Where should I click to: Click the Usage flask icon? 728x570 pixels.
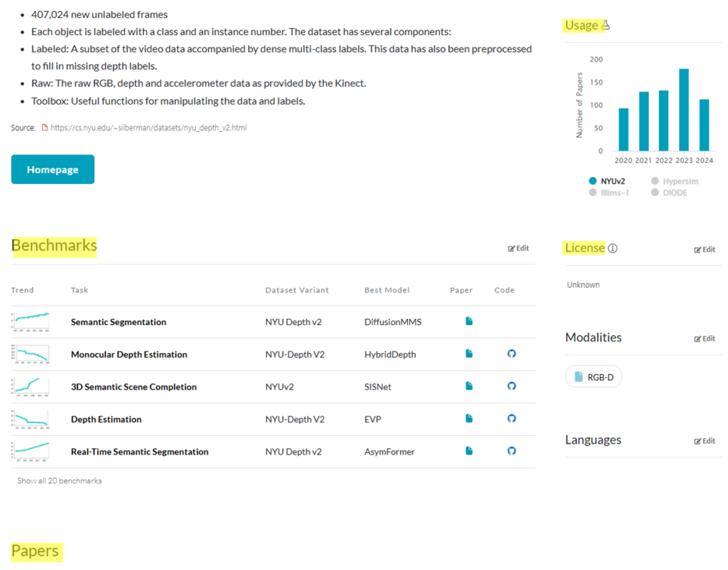pyautogui.click(x=605, y=25)
